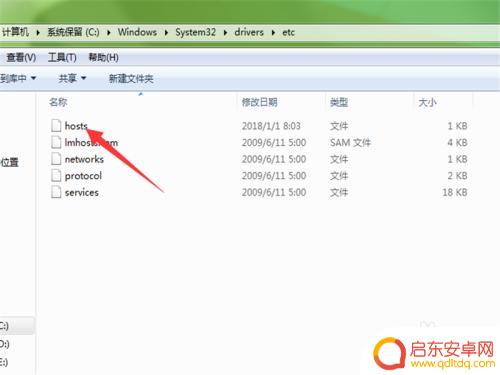
Task: Expand the arrow after drivers breadcrumb
Action: click(273, 33)
